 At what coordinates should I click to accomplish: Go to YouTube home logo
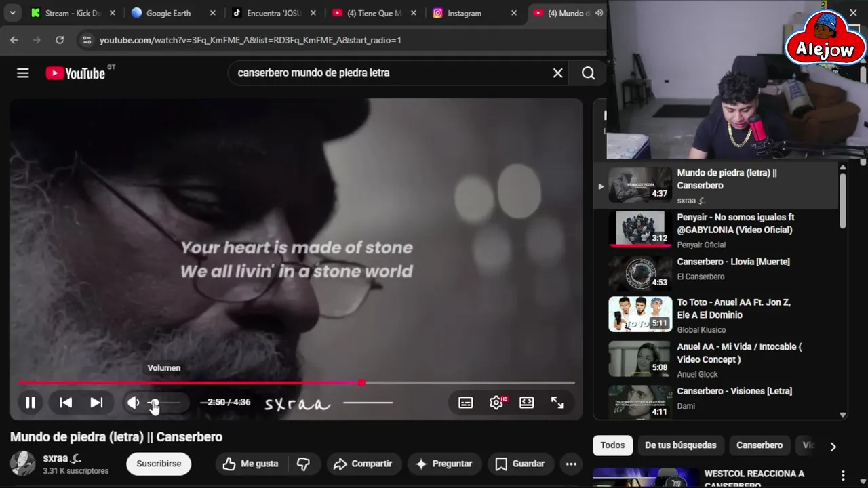click(76, 73)
